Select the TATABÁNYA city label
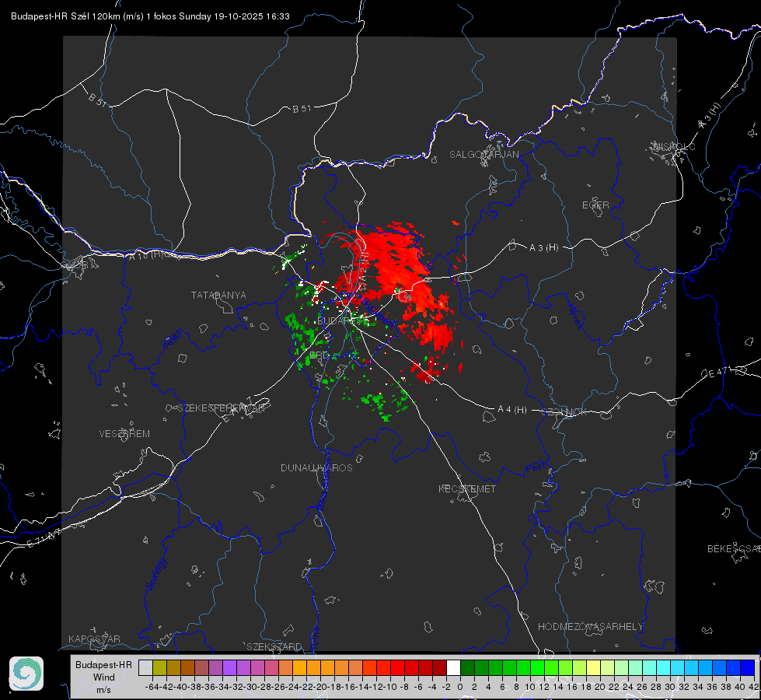This screenshot has width=761, height=700. pyautogui.click(x=218, y=296)
